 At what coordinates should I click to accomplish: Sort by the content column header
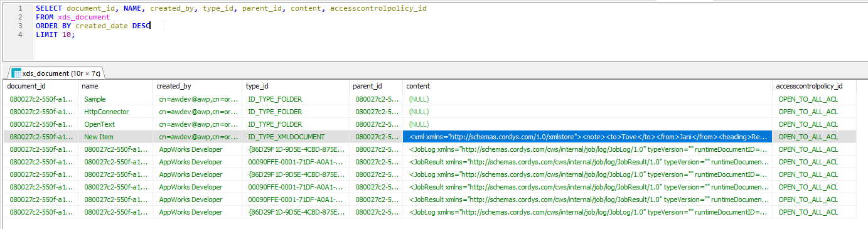coord(587,86)
